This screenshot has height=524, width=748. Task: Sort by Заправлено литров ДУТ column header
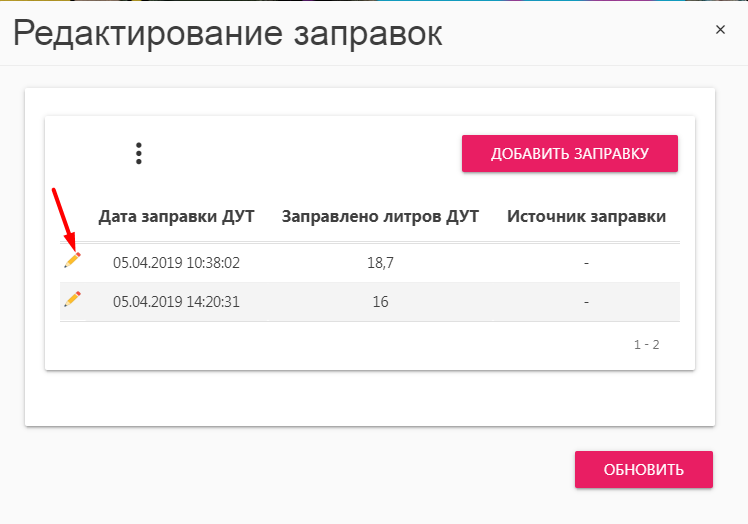pyautogui.click(x=380, y=216)
